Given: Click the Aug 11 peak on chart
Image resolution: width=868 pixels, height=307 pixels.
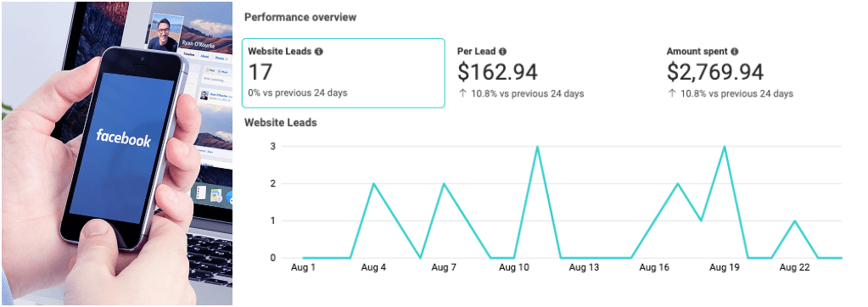Looking at the screenshot, I should 537,147.
